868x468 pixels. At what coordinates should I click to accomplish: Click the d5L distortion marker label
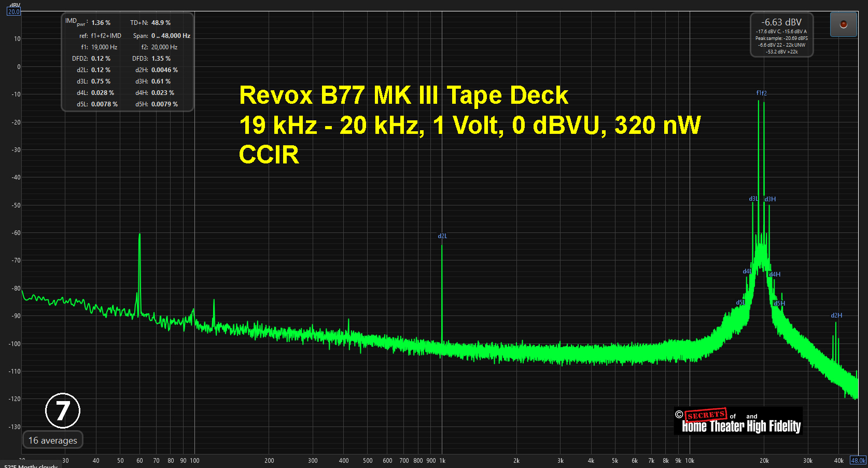coord(740,302)
